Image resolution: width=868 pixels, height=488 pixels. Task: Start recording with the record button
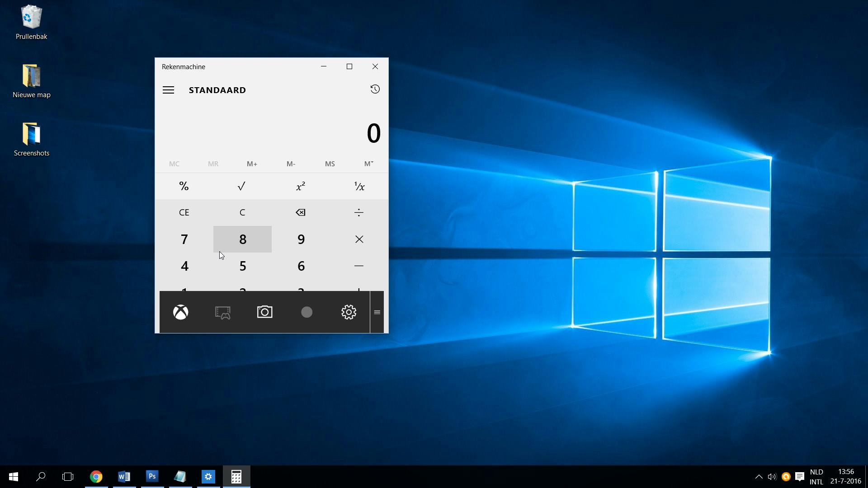(x=307, y=312)
